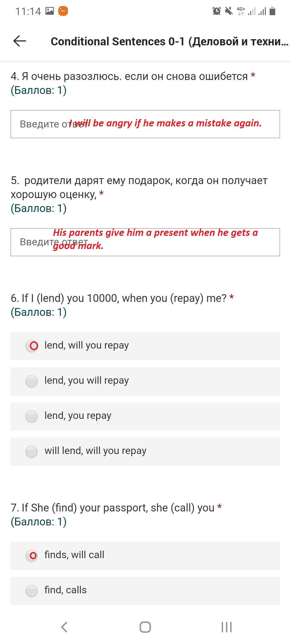Focus the question 4 answer field
This screenshot has height=644, width=290.
(145, 124)
